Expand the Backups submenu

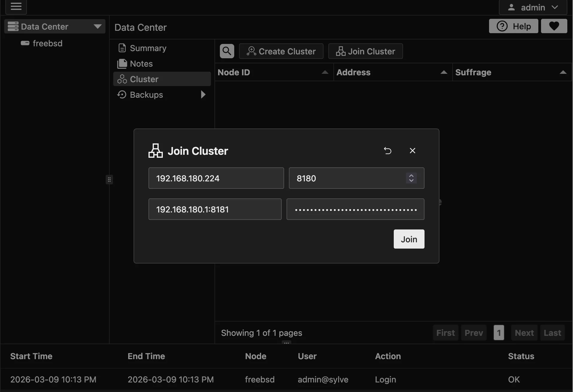[x=203, y=94]
